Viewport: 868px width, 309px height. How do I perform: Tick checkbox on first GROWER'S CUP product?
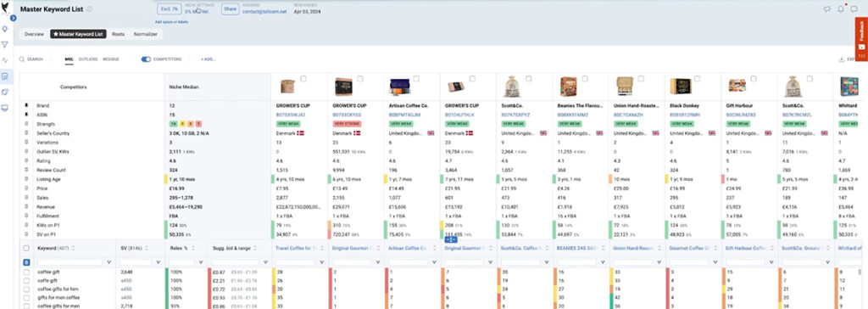303,79
